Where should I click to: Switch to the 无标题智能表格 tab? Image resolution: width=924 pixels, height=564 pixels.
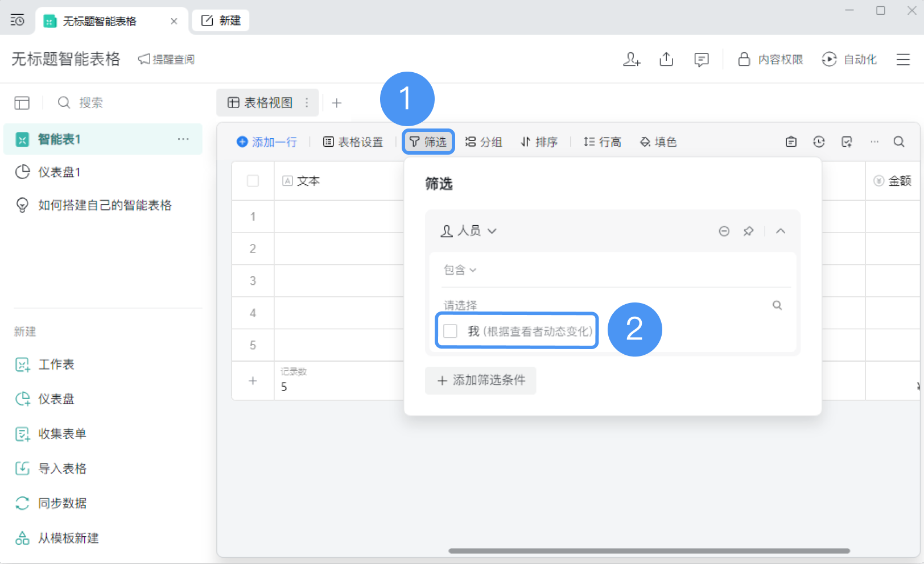click(112, 21)
